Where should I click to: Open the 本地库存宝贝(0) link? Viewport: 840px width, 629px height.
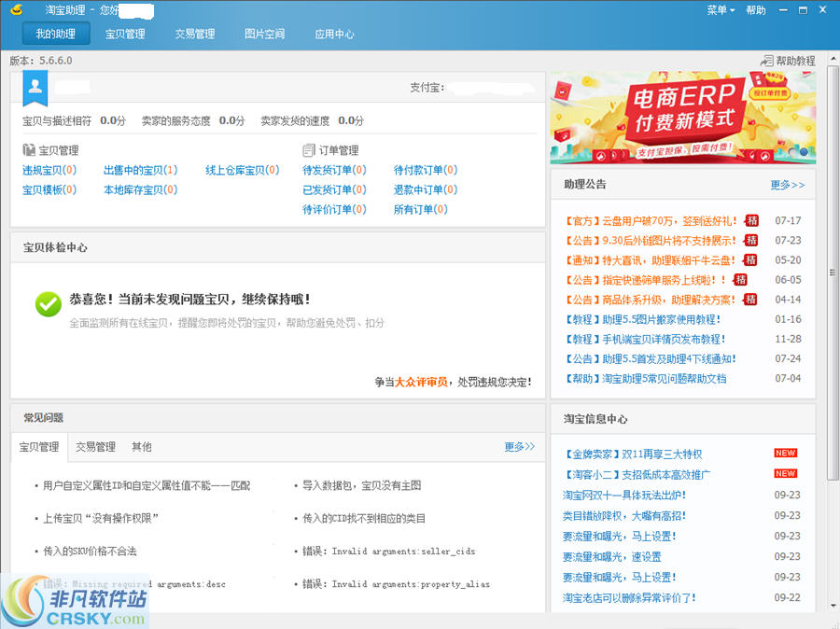(x=140, y=189)
